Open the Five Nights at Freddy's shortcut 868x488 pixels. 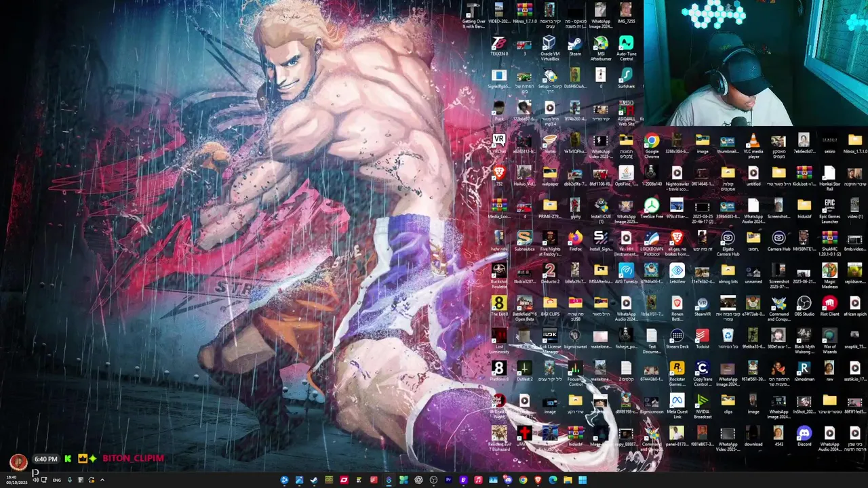[x=549, y=244]
